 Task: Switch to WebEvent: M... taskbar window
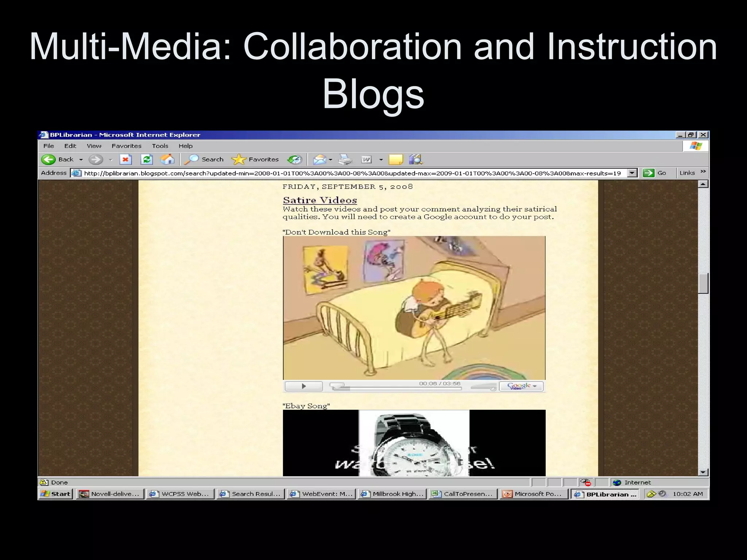[x=321, y=494]
